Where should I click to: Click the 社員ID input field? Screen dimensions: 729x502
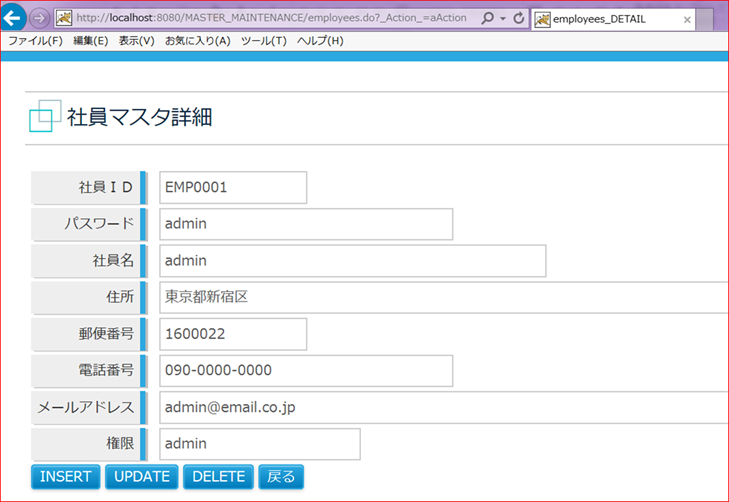click(232, 187)
